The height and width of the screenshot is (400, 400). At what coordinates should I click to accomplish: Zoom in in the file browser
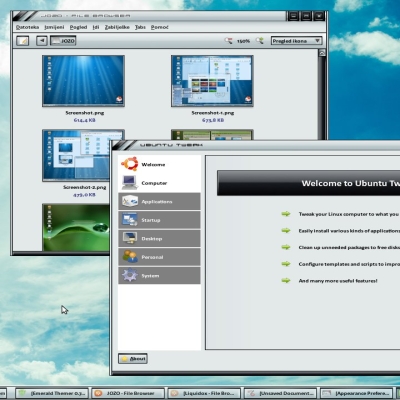259,41
